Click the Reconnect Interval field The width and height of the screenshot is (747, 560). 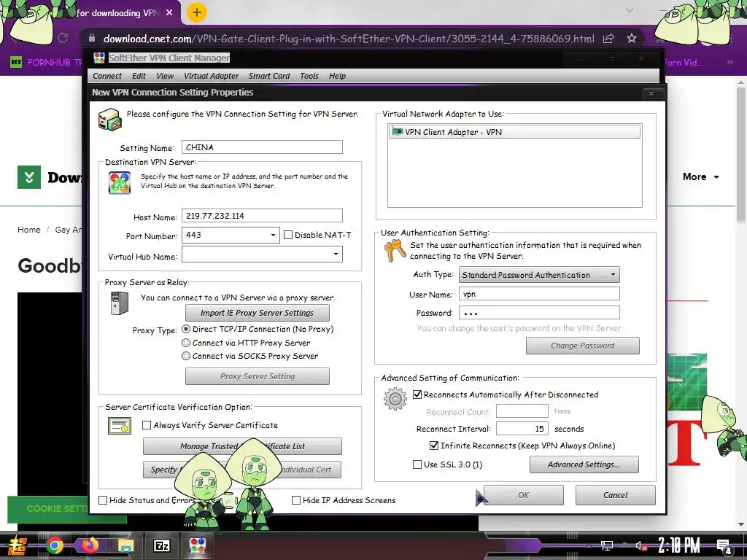click(522, 429)
